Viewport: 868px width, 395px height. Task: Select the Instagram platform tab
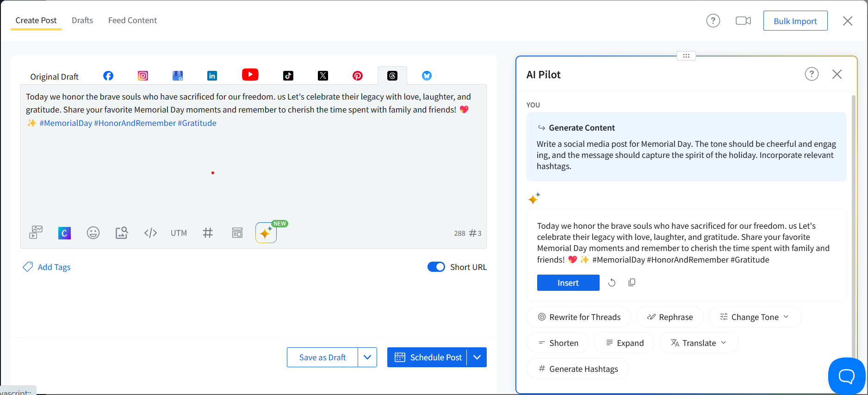tap(143, 75)
